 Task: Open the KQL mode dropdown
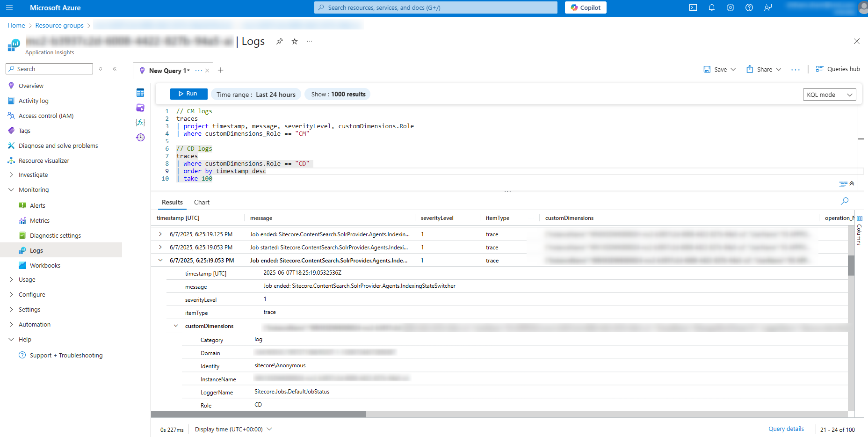[x=829, y=95]
